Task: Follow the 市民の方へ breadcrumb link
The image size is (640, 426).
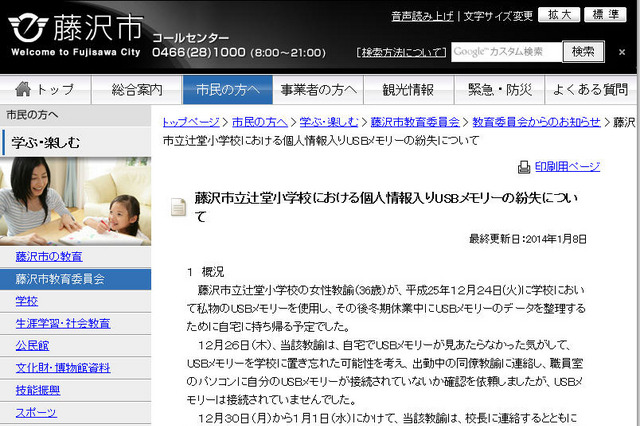Action: coord(260,122)
